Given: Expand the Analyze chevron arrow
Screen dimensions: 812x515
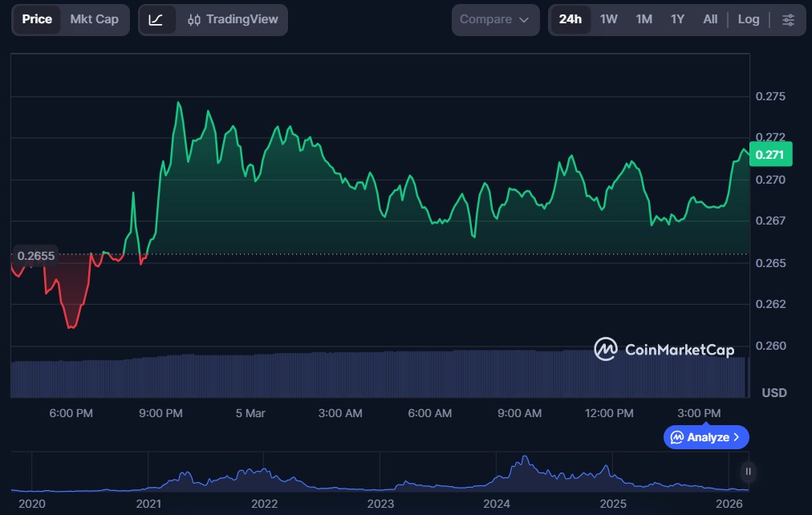Looking at the screenshot, I should (737, 437).
